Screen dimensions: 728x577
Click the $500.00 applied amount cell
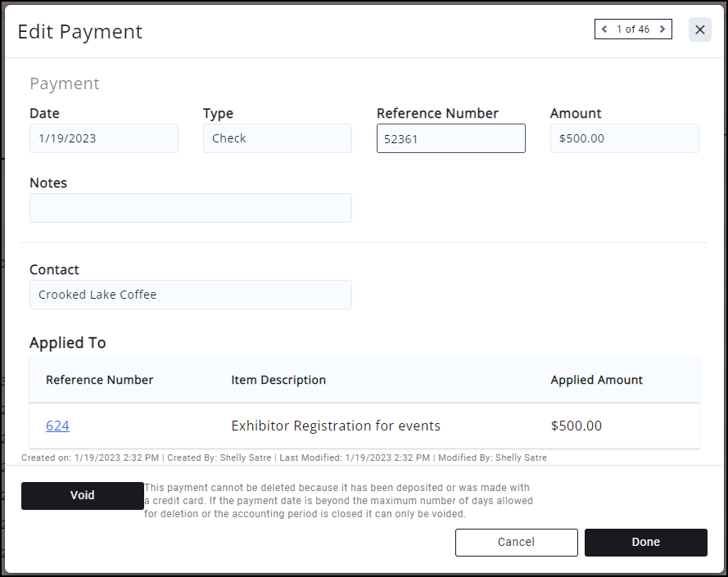pos(577,426)
